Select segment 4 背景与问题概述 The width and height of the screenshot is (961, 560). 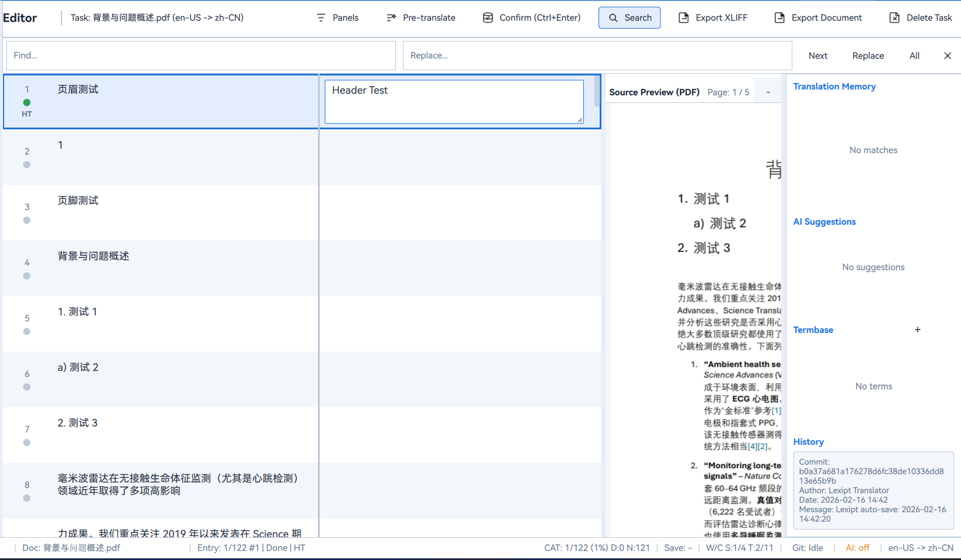pos(94,256)
